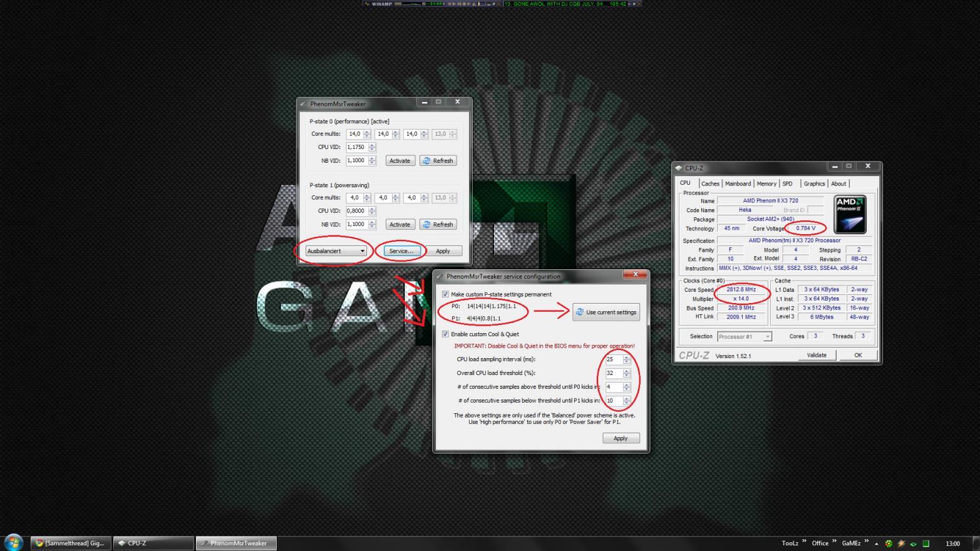
Task: Click Refresh for P-state 0
Action: [438, 161]
